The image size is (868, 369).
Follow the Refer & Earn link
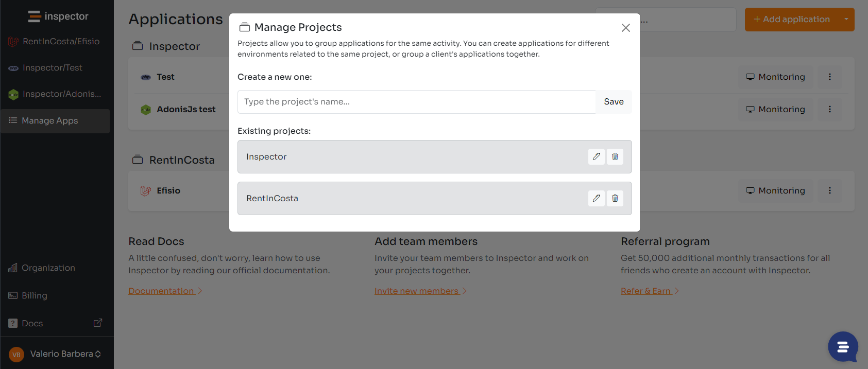[645, 290]
